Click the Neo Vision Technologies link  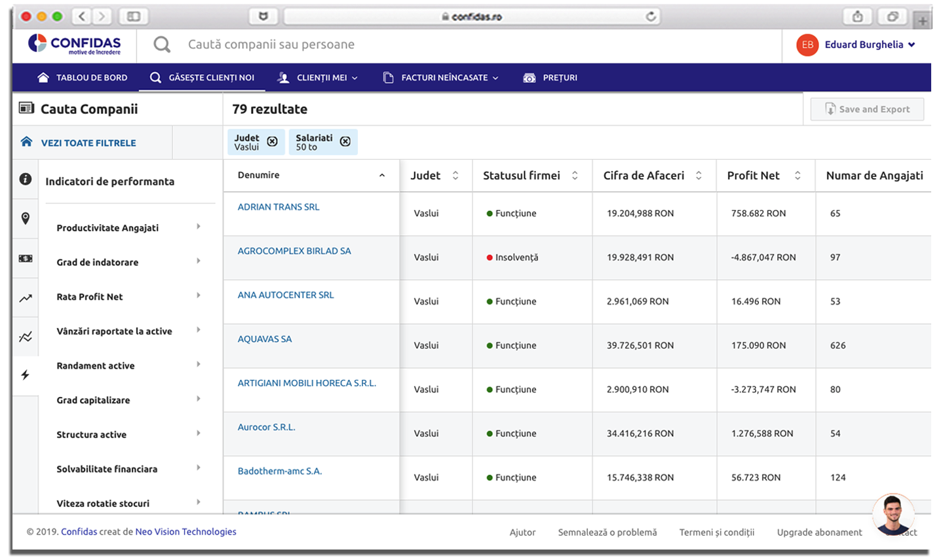tap(185, 532)
